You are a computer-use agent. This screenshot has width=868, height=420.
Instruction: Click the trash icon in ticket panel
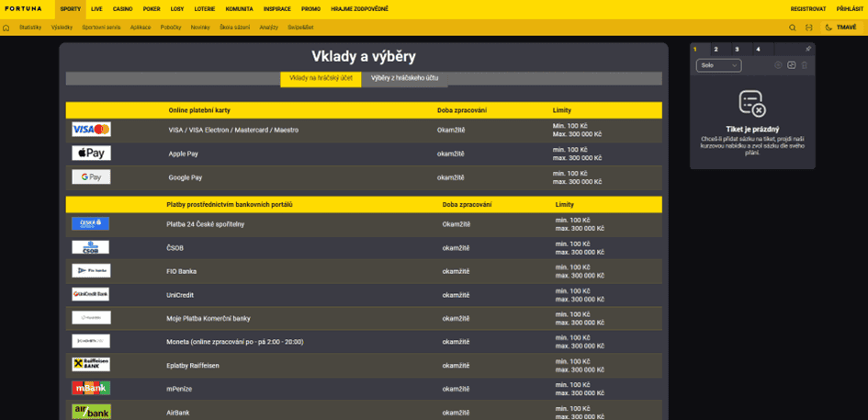[805, 65]
